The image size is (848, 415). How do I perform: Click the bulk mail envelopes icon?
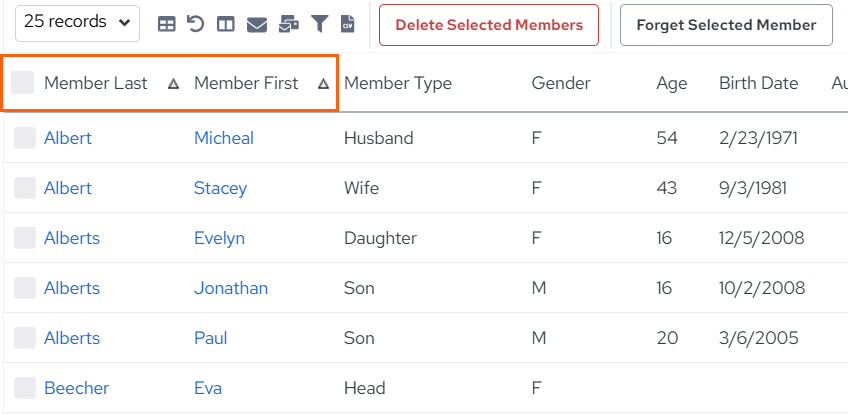pyautogui.click(x=289, y=24)
